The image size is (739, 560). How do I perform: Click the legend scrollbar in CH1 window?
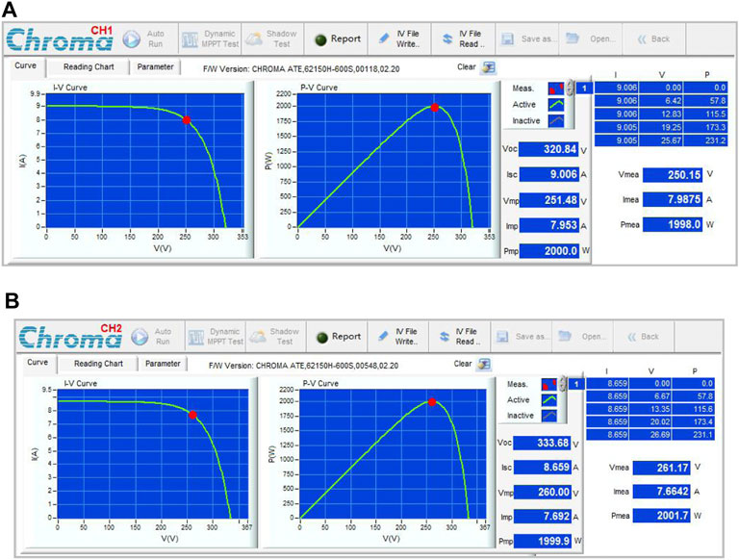[x=570, y=88]
